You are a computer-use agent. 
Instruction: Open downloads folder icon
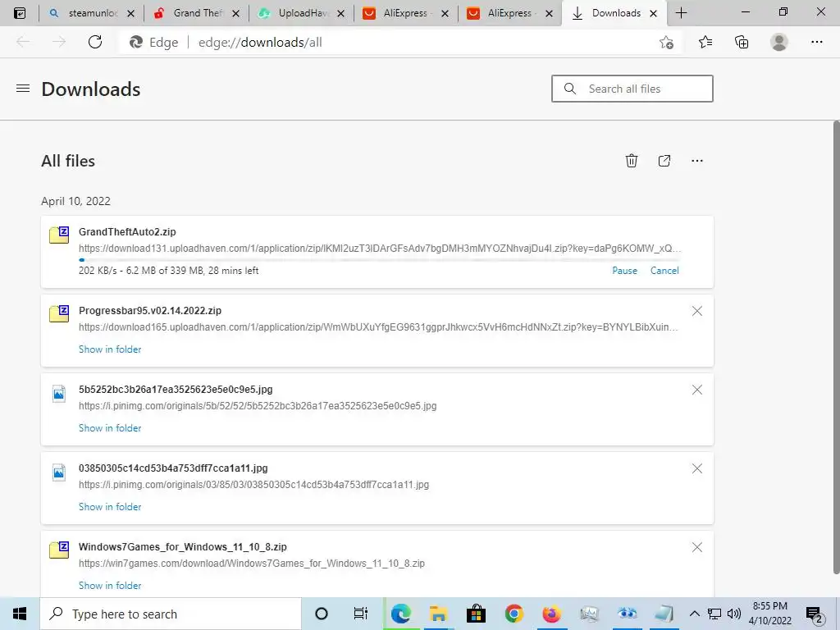point(664,161)
